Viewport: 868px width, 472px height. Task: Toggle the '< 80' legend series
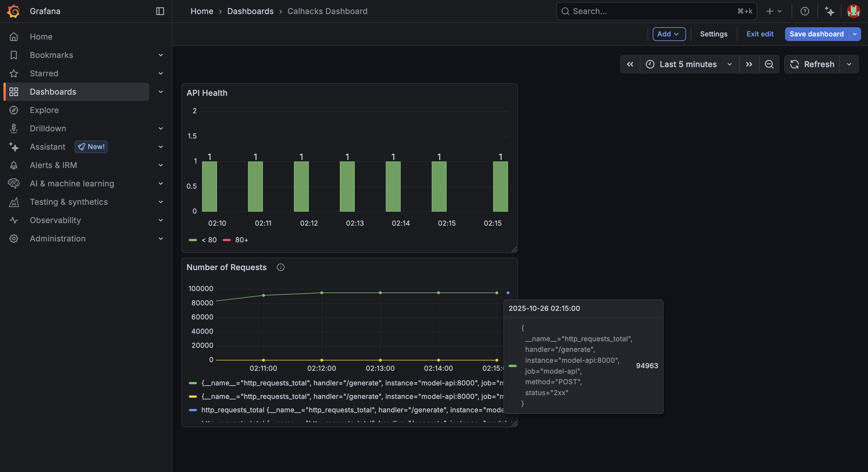(x=209, y=240)
